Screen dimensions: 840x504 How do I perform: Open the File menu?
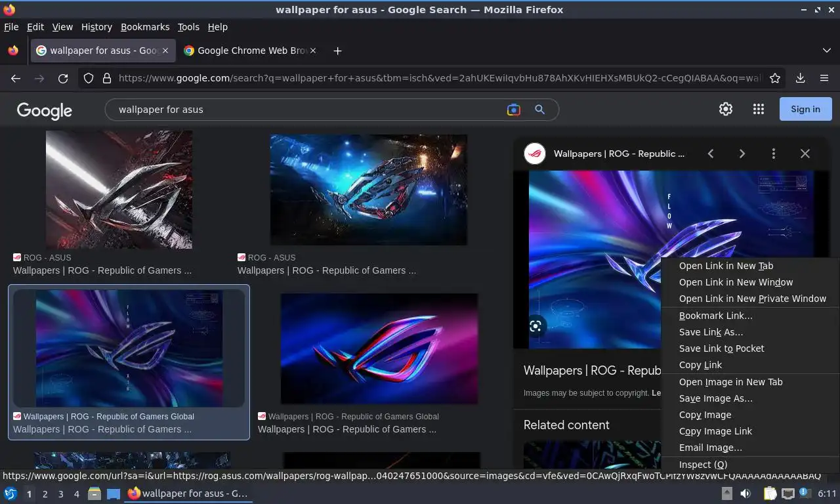11,27
